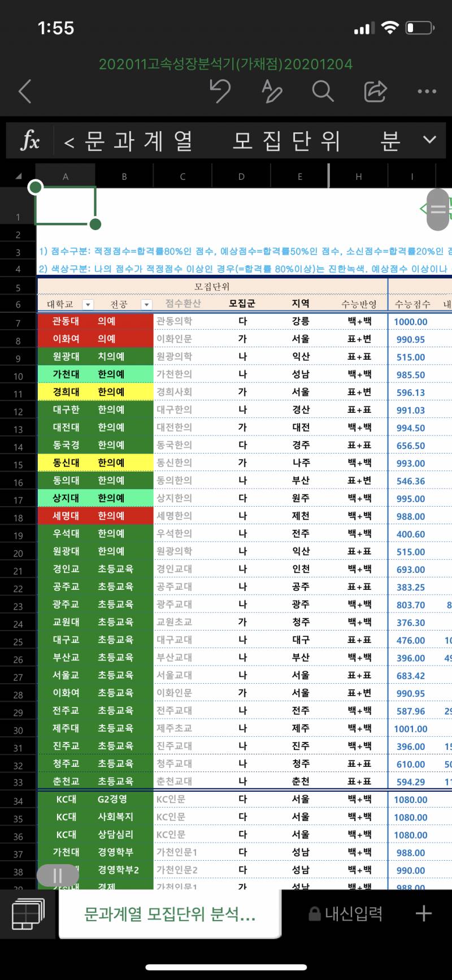Select cell 동신한의
Screen dimensions: 452x980
(182, 463)
